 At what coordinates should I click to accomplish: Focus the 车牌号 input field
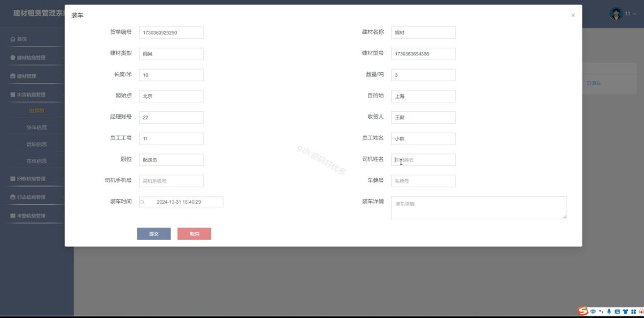click(423, 181)
